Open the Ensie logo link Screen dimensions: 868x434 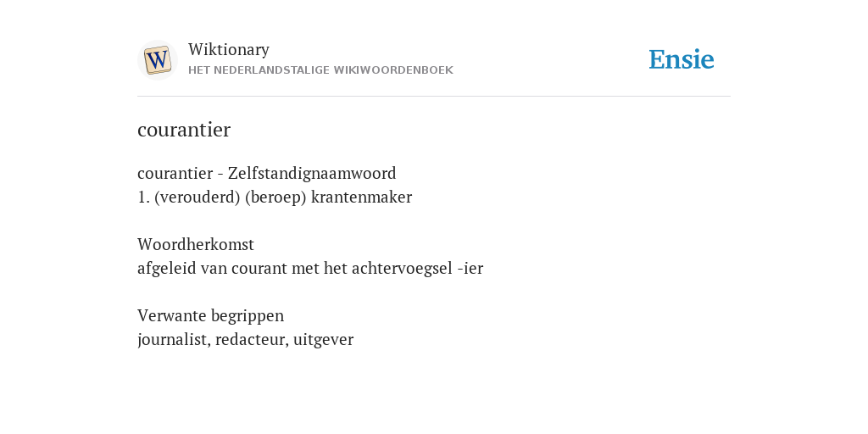click(682, 59)
